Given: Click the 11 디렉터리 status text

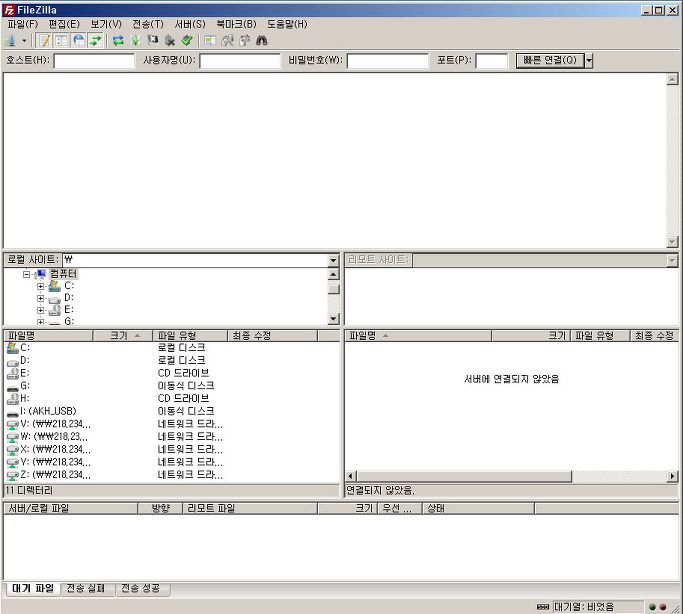Looking at the screenshot, I should coord(29,490).
